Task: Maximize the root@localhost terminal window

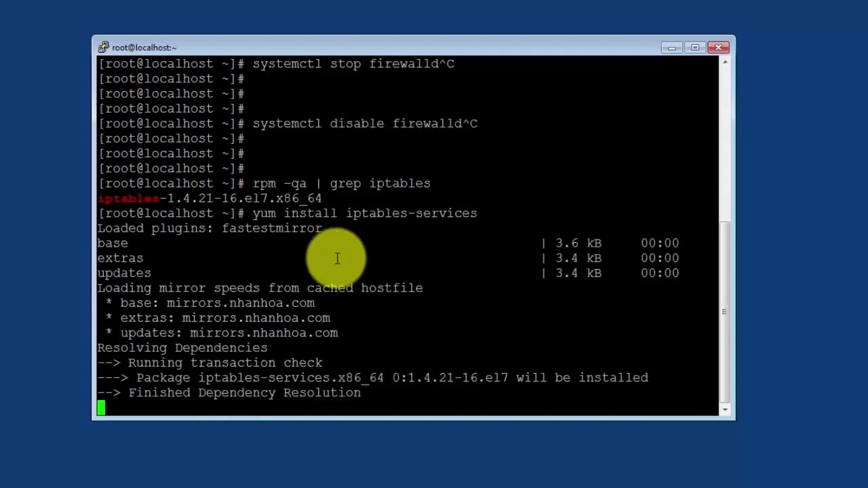Action: pyautogui.click(x=695, y=47)
